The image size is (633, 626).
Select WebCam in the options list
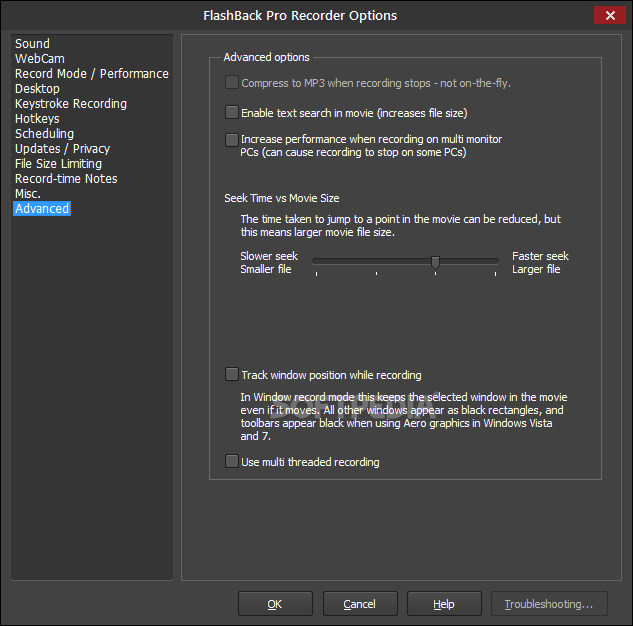pyautogui.click(x=40, y=59)
